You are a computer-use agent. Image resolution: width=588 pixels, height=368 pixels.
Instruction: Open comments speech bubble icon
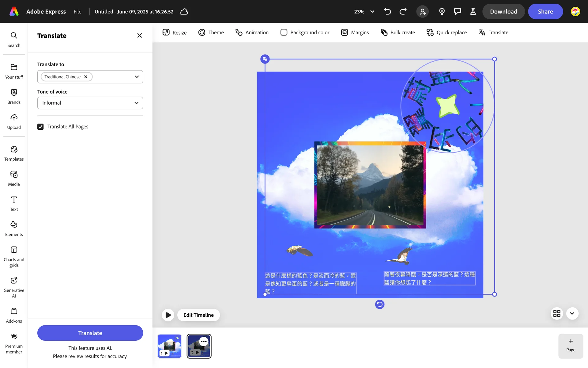coord(457,12)
